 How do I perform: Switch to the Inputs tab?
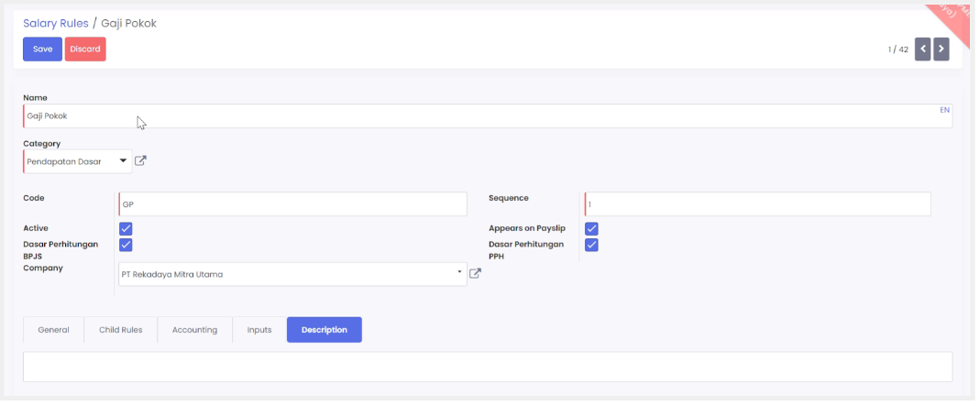tap(259, 330)
